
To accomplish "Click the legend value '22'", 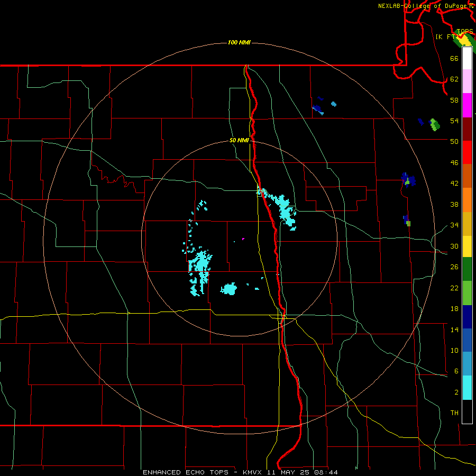I will click(x=454, y=288).
